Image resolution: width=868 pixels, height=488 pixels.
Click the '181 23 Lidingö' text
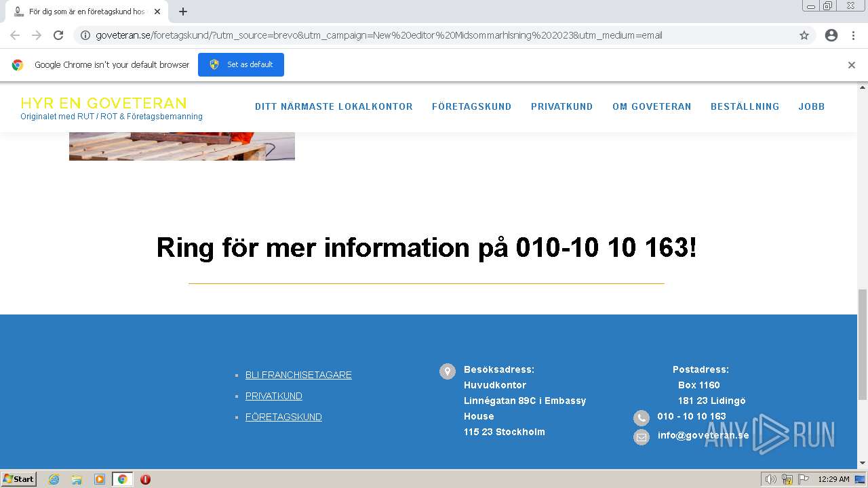click(712, 401)
